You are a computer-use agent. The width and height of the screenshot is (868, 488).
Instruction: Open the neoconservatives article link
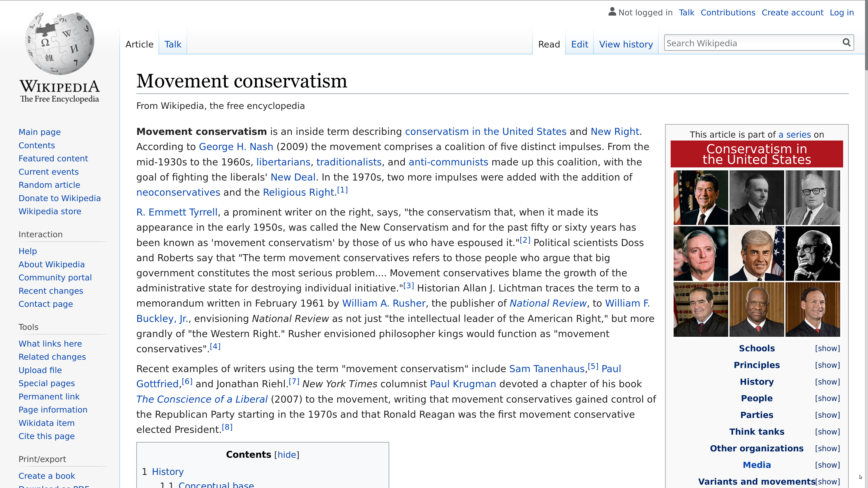tap(178, 192)
